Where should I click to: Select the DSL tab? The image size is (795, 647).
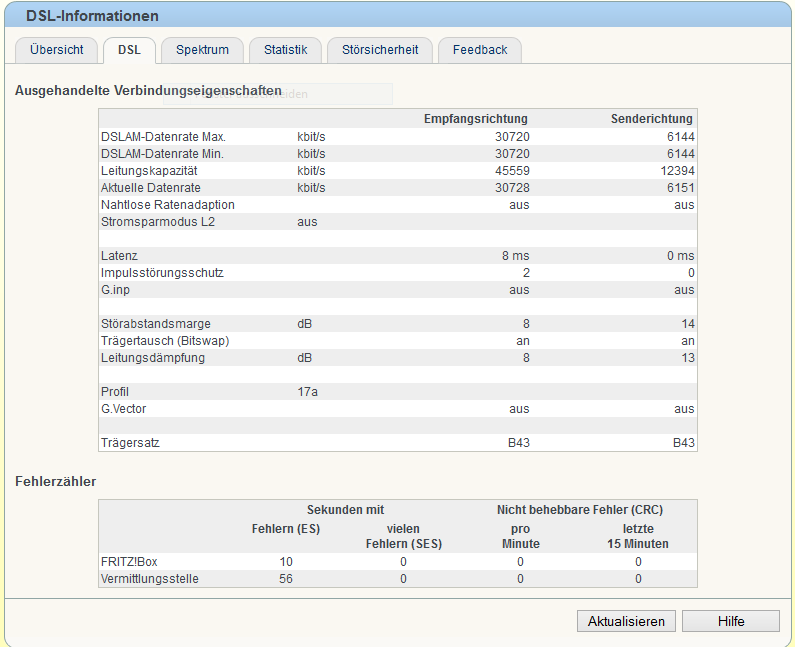click(129, 50)
